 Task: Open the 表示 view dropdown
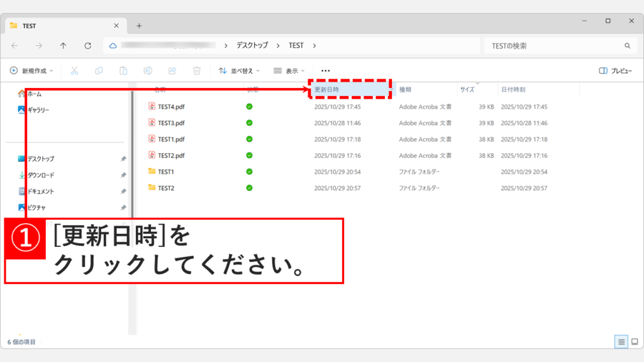pyautogui.click(x=289, y=70)
